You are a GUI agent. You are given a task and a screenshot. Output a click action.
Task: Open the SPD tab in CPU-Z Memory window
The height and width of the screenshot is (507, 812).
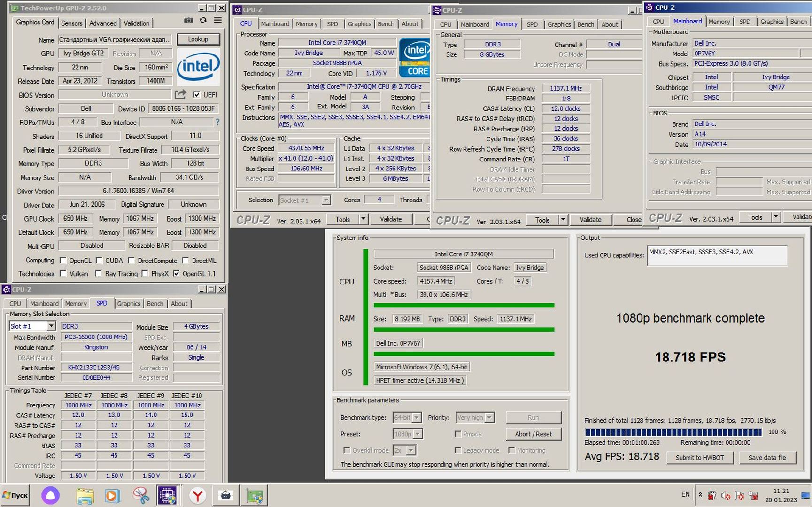point(532,24)
